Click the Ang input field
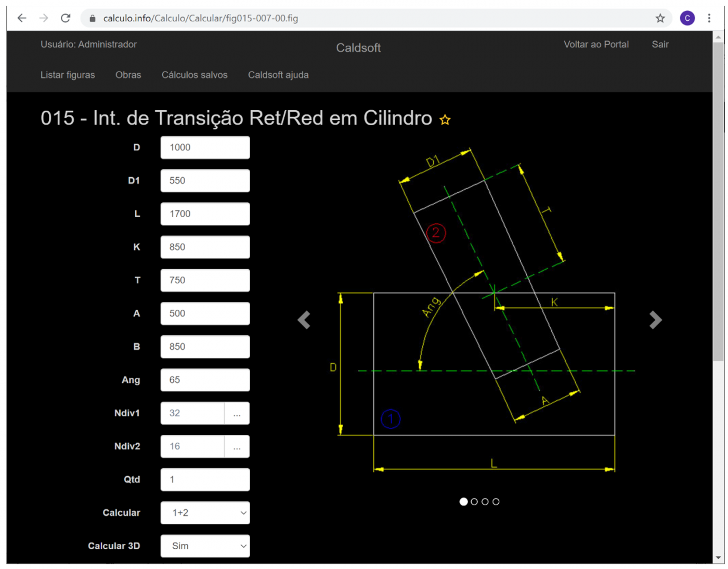Screen dimensions: 728x569 [x=205, y=380]
